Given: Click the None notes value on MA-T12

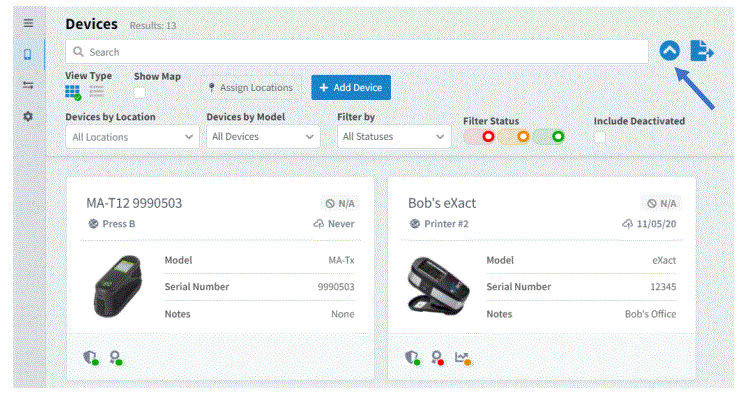Looking at the screenshot, I should point(343,314).
